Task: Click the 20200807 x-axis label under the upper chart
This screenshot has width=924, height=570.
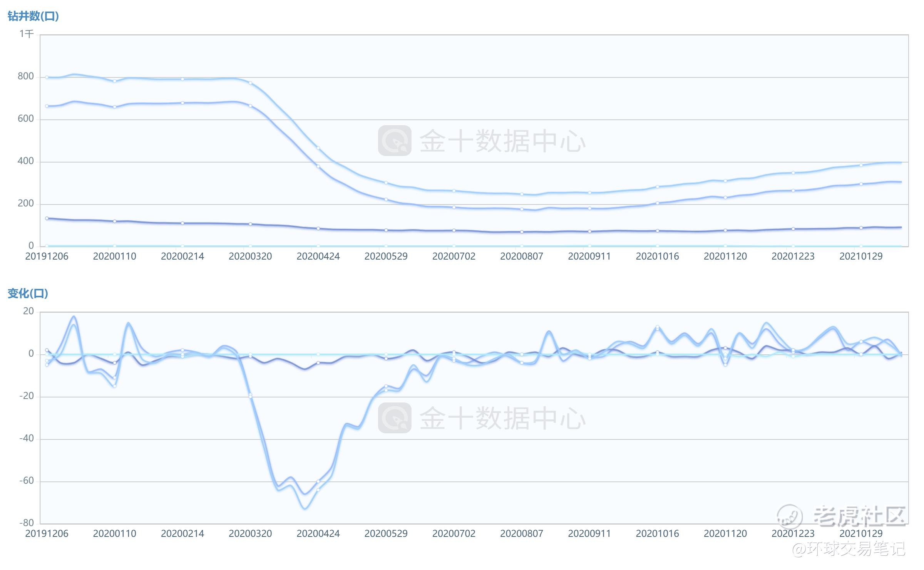Action: coord(521,256)
